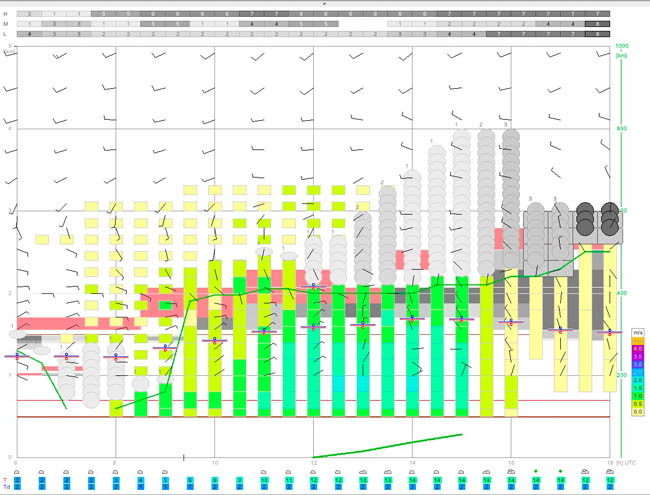Click the red T temperature row label

[x=5, y=480]
